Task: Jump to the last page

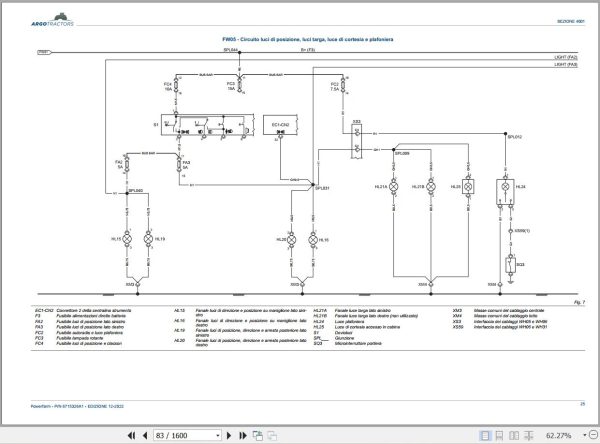Action: (x=243, y=436)
